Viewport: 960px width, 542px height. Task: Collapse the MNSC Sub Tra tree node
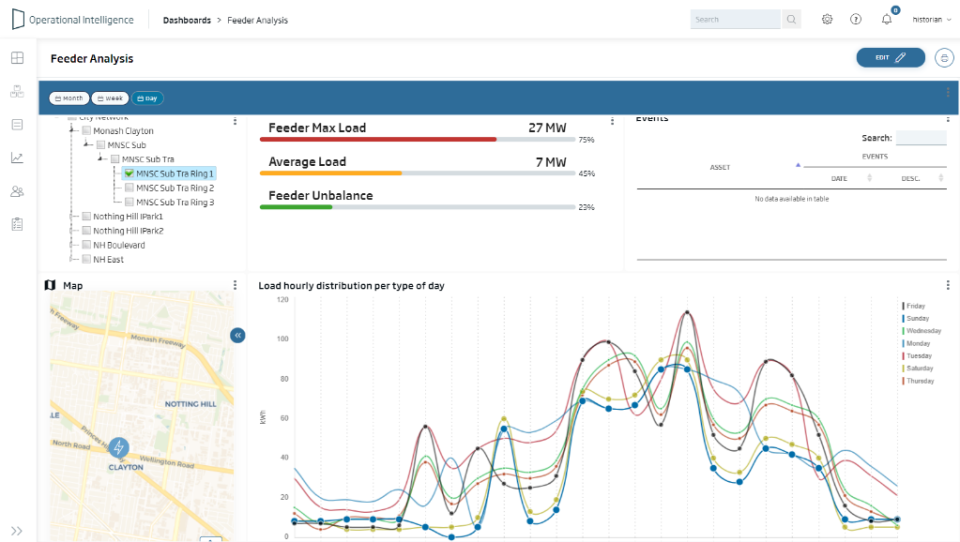pyautogui.click(x=101, y=158)
